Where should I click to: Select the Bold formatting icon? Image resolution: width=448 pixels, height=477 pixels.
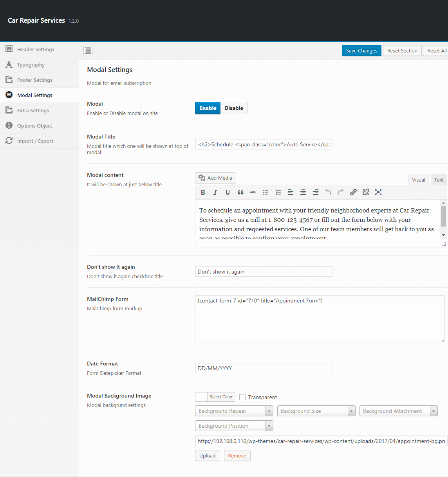coord(203,192)
